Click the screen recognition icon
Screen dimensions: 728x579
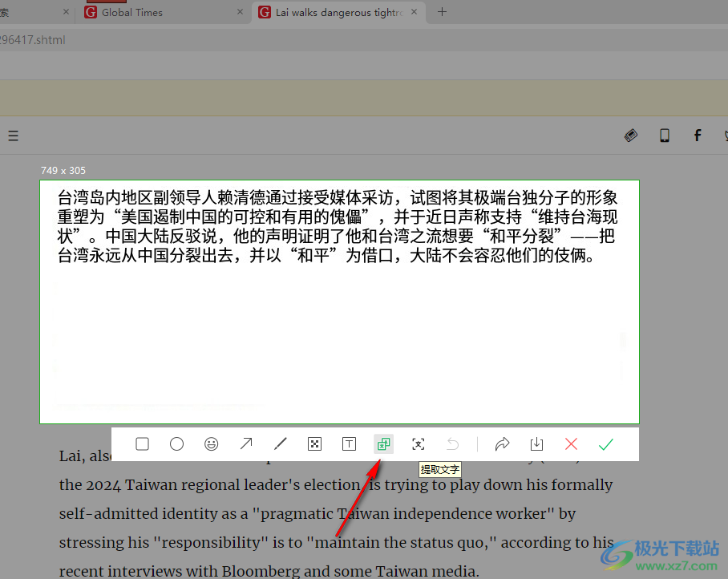pyautogui.click(x=418, y=443)
